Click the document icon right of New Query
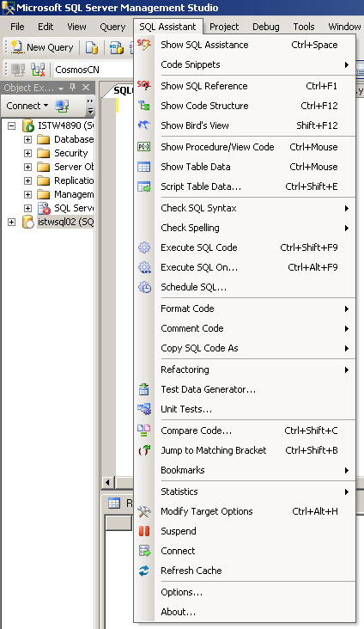This screenshot has height=629, width=364. coord(92,47)
